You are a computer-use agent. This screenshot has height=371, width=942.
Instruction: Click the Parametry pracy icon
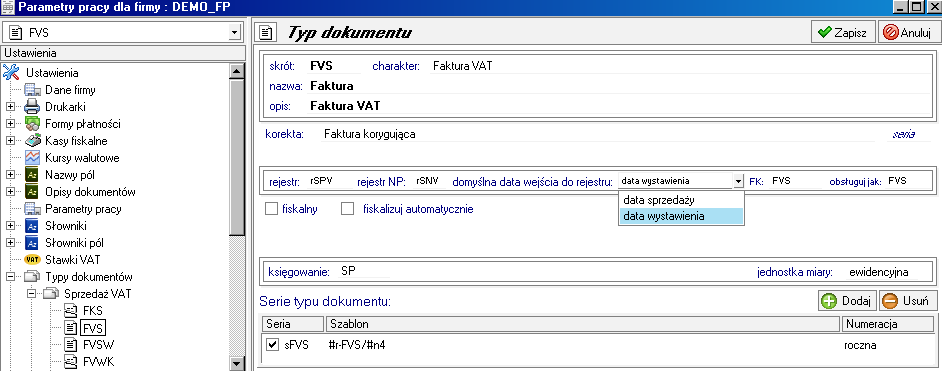32,209
